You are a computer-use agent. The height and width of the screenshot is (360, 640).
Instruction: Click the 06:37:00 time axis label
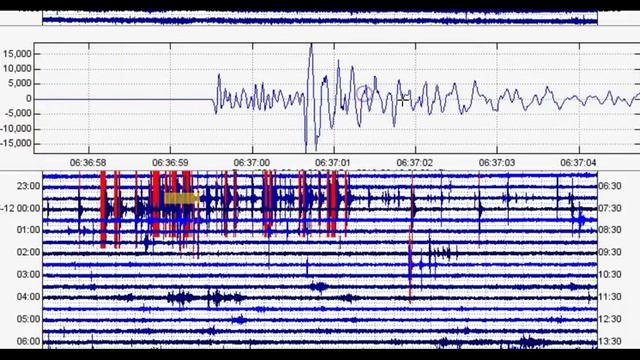pos(252,162)
